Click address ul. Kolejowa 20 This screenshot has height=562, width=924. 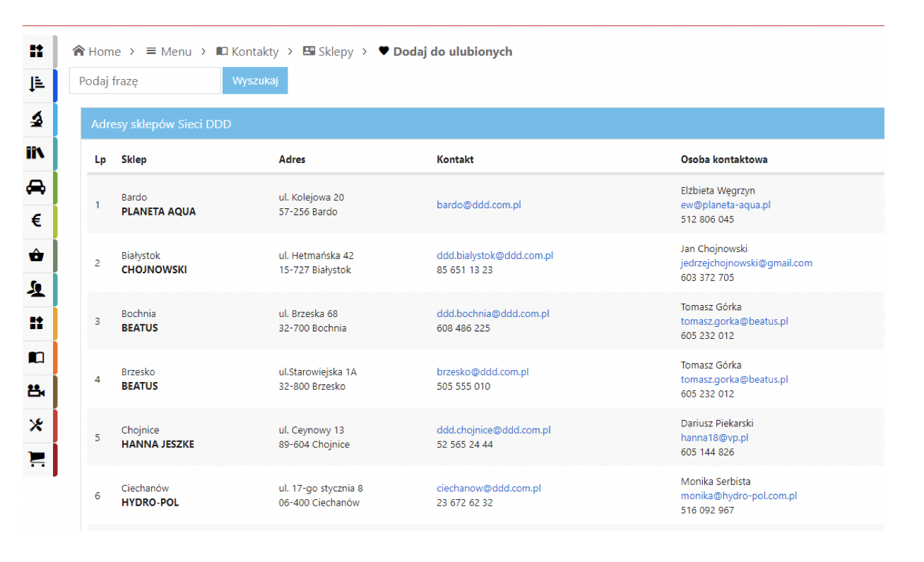312,198
